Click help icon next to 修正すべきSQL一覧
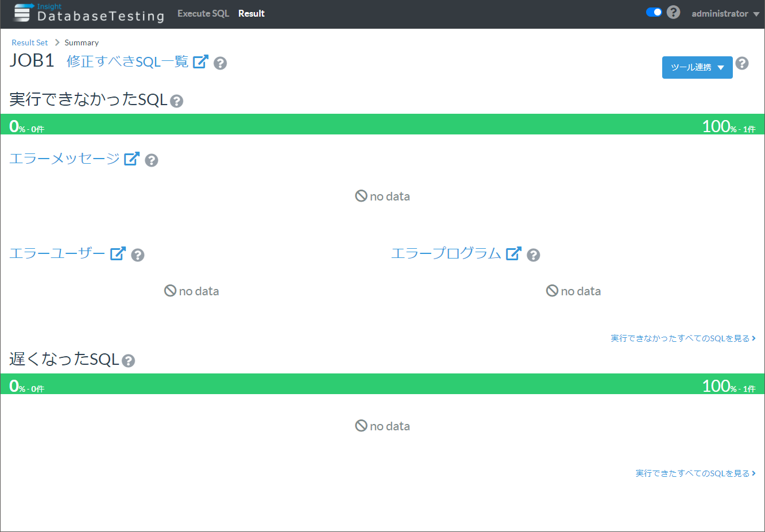The image size is (765, 532). [220, 63]
